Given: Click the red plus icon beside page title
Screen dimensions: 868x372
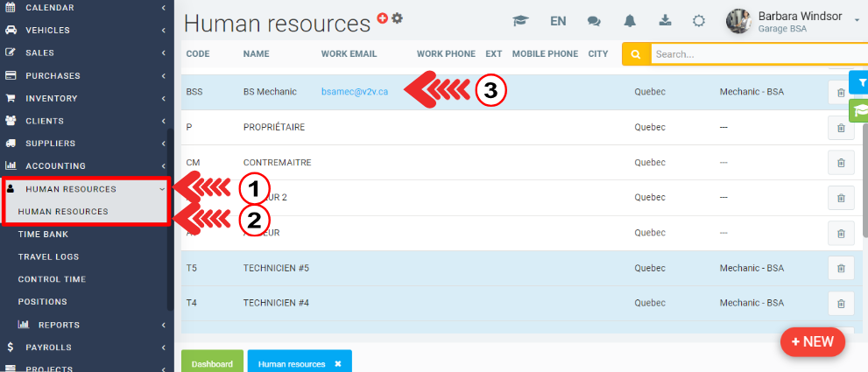Looking at the screenshot, I should click(382, 18).
